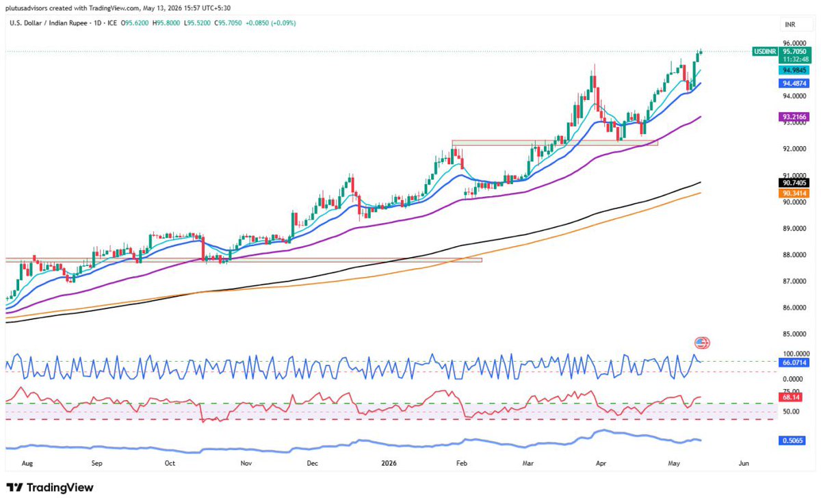821x504 pixels.
Task: Click the 66.0714 indicator value label
Action: (794, 362)
